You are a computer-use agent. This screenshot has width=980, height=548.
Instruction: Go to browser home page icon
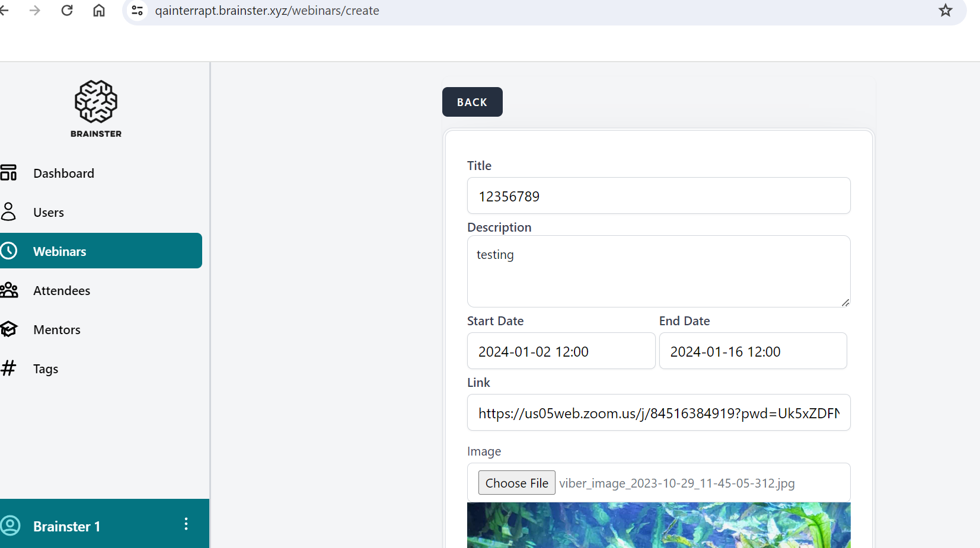[99, 11]
